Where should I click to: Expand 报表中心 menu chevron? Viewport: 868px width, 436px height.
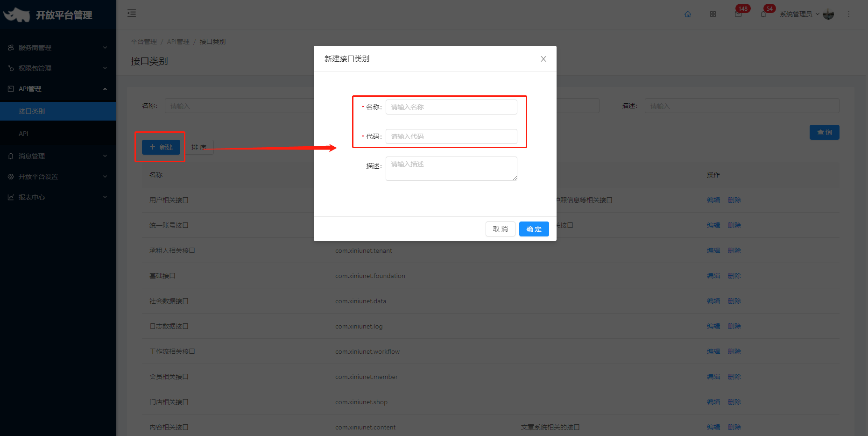click(x=105, y=197)
